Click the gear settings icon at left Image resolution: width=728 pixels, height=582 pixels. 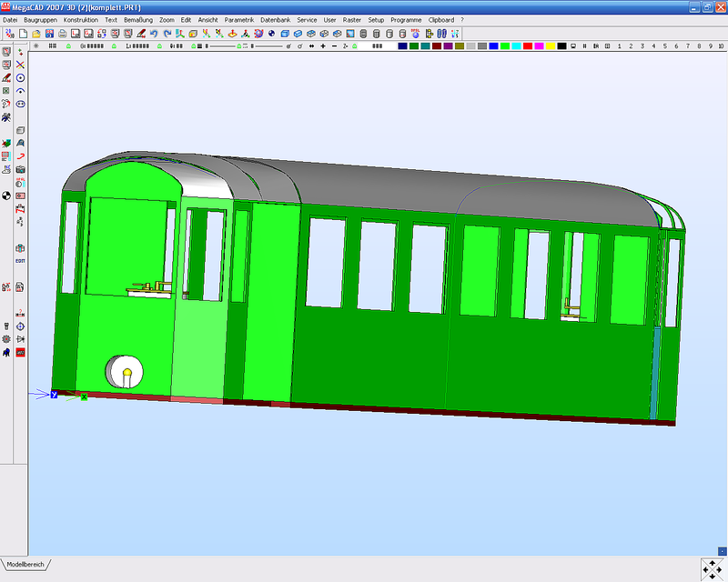tap(6, 339)
